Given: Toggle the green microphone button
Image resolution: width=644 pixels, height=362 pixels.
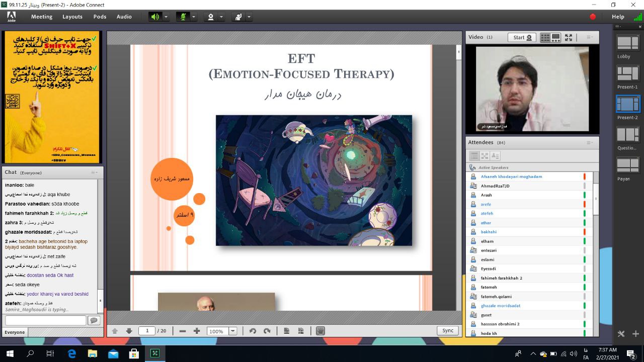Looking at the screenshot, I should pos(183,17).
